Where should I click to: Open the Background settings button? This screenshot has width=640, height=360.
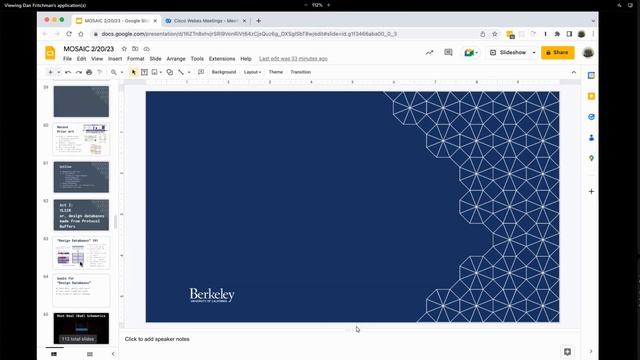point(224,72)
